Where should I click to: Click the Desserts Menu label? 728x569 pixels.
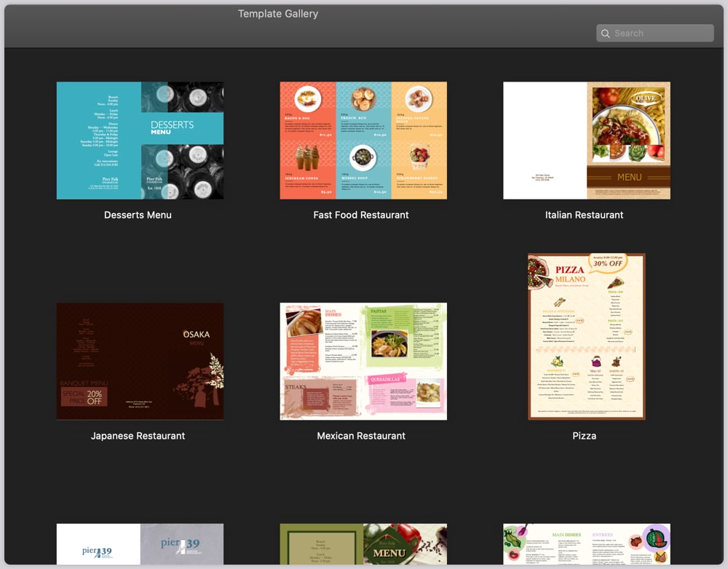[x=138, y=215]
